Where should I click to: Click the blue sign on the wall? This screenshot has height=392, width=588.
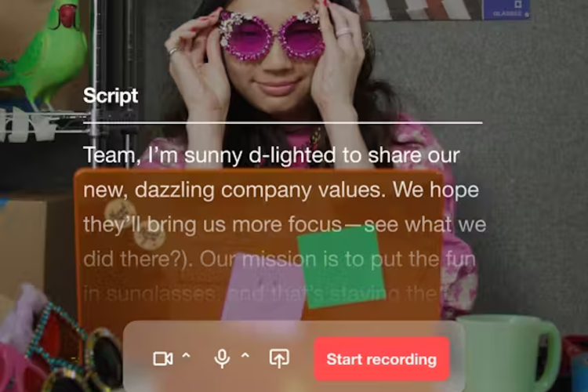tap(506, 9)
